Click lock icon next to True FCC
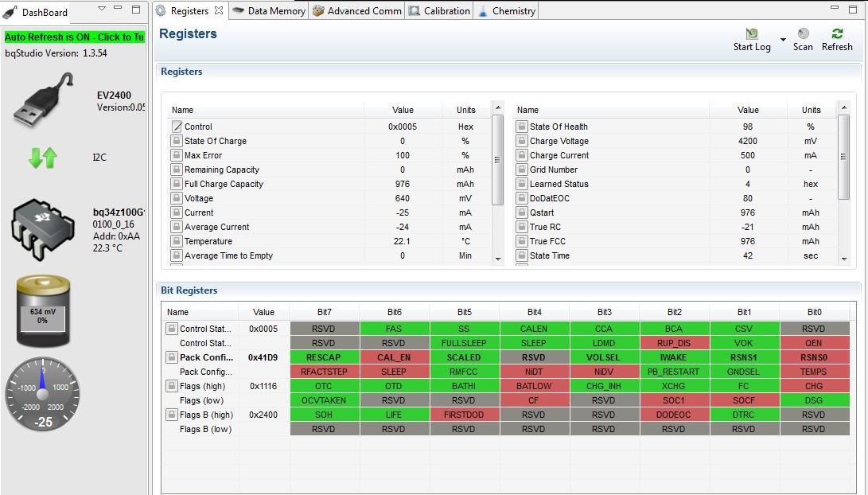The height and width of the screenshot is (495, 868). tap(521, 241)
